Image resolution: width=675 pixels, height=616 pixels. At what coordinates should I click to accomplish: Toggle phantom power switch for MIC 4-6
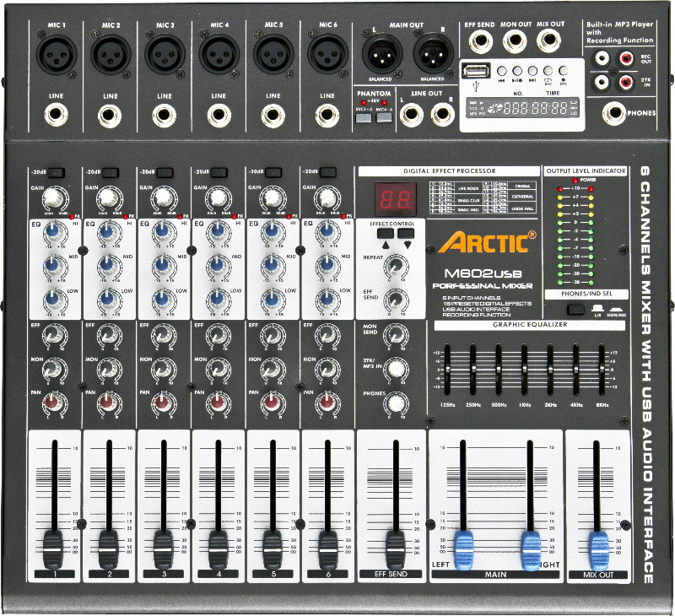click(x=384, y=116)
